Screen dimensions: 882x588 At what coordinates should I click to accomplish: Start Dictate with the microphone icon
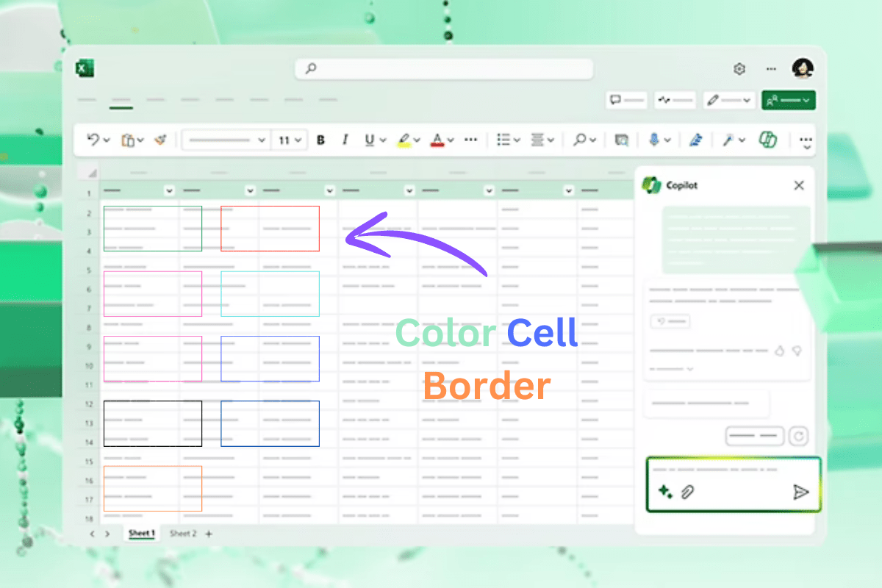653,140
